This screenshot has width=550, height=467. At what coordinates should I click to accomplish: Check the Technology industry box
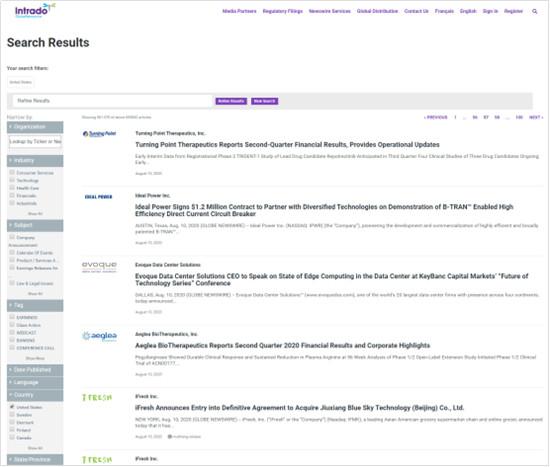12,180
